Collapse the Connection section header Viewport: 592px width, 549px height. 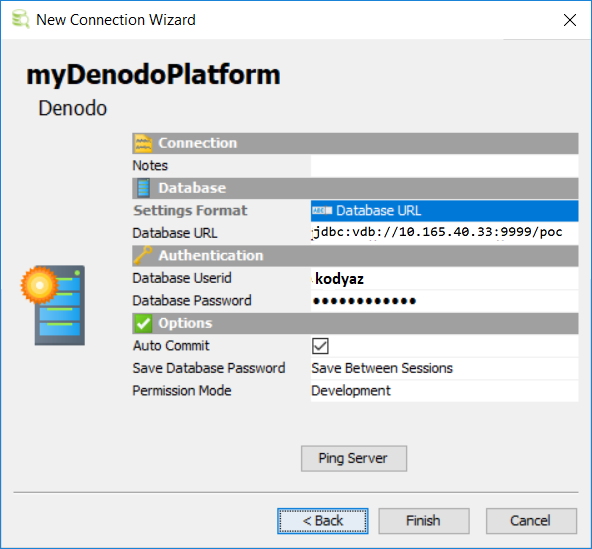tap(355, 143)
